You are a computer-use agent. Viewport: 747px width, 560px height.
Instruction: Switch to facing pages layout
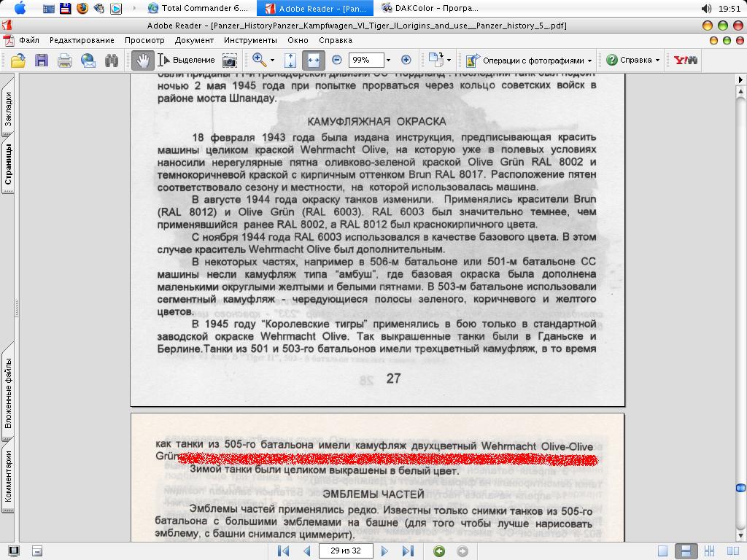(732, 551)
